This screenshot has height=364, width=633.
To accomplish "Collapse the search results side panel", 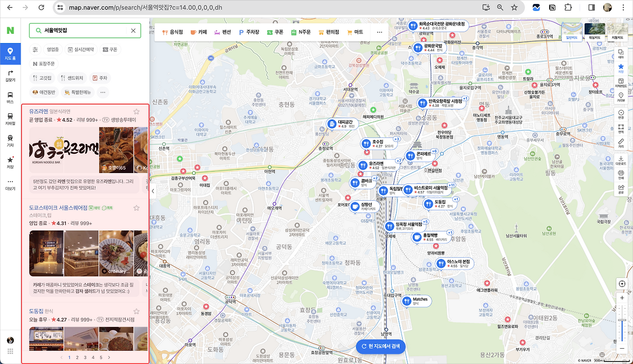I will (x=153, y=191).
